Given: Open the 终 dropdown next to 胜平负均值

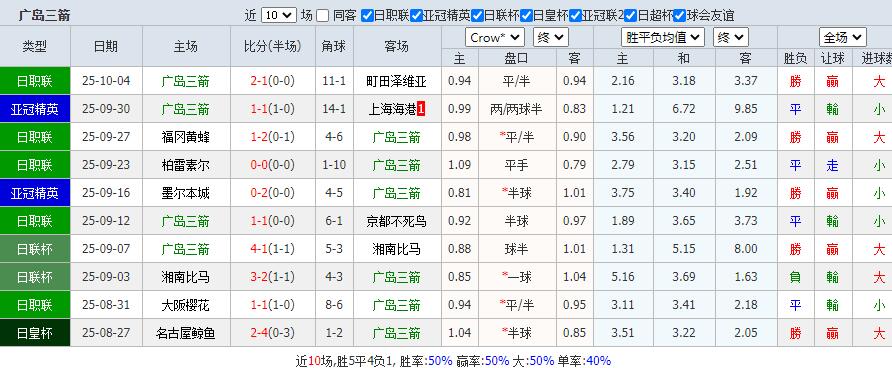Looking at the screenshot, I should pyautogui.click(x=730, y=38).
